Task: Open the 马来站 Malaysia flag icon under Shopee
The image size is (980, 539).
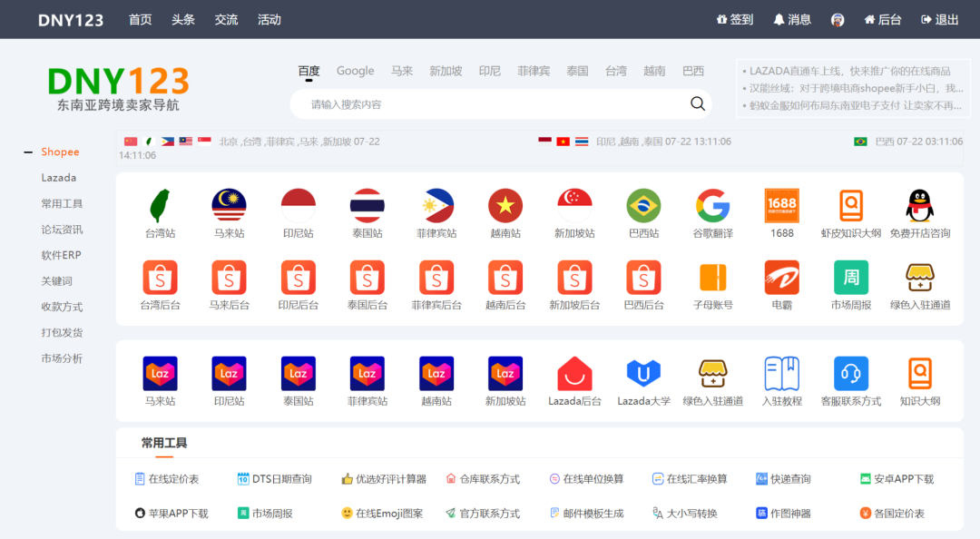Action: [229, 206]
